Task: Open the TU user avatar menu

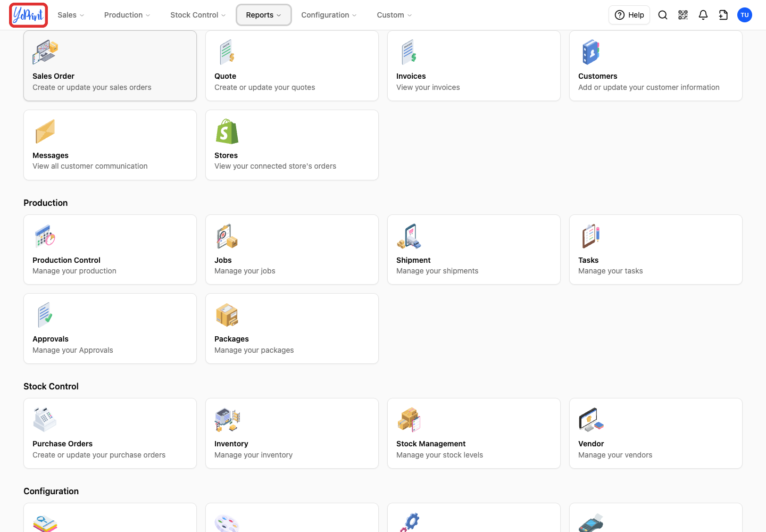Action: pyautogui.click(x=745, y=15)
